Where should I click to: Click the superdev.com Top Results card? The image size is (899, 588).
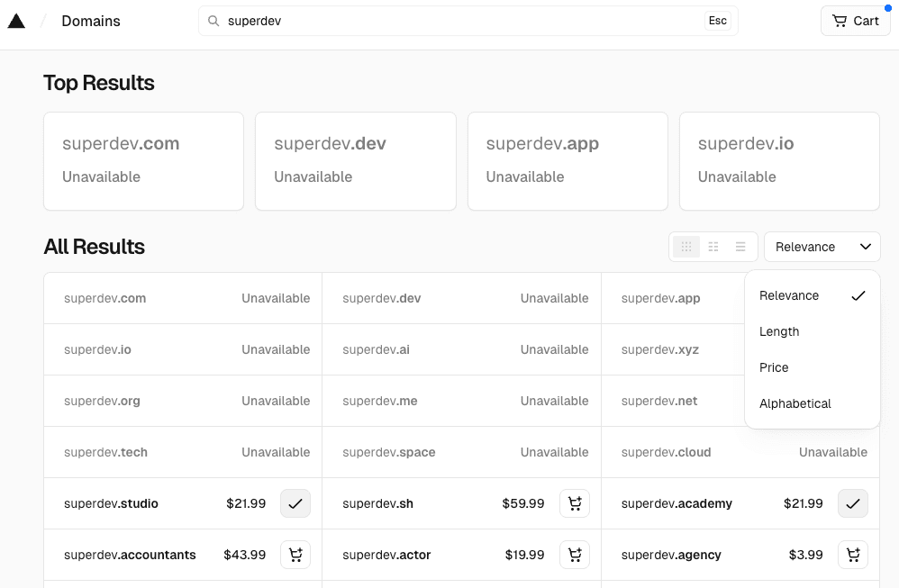143,161
